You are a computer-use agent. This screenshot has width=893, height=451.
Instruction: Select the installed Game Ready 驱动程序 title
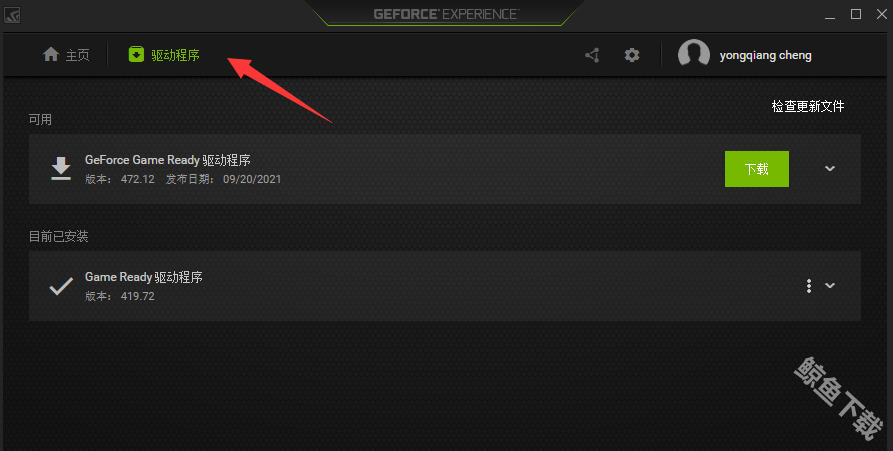[x=144, y=277]
